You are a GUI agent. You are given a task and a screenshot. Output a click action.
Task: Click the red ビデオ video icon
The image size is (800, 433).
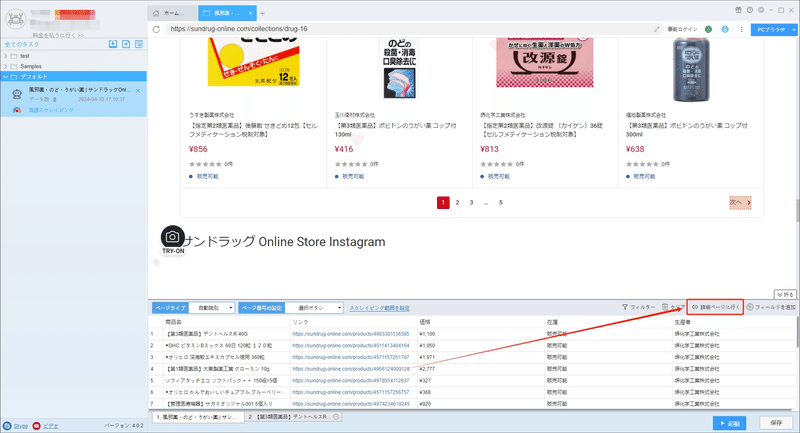pos(36,426)
